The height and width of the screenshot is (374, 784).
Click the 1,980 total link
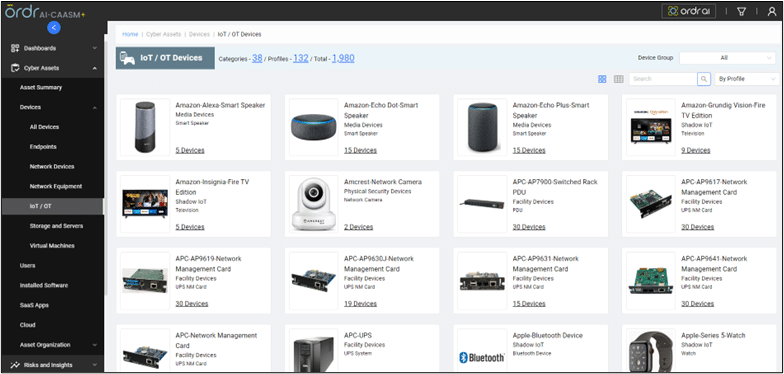pos(343,58)
